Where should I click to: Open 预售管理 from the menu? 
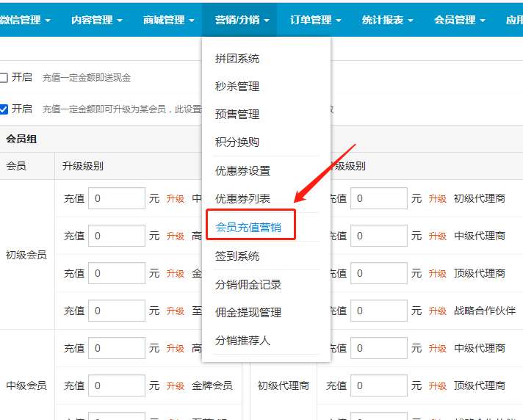237,115
